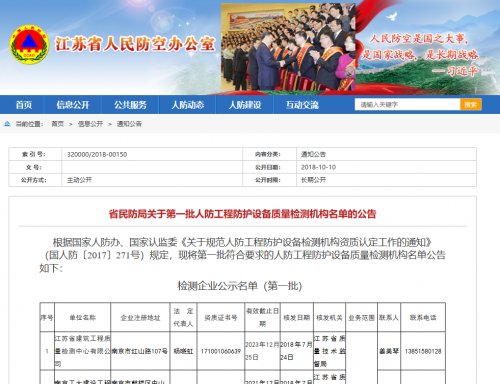Viewport: 500px width, 384px height.
Task: Open the 信息公开 navigation menu item
Action: (73, 105)
